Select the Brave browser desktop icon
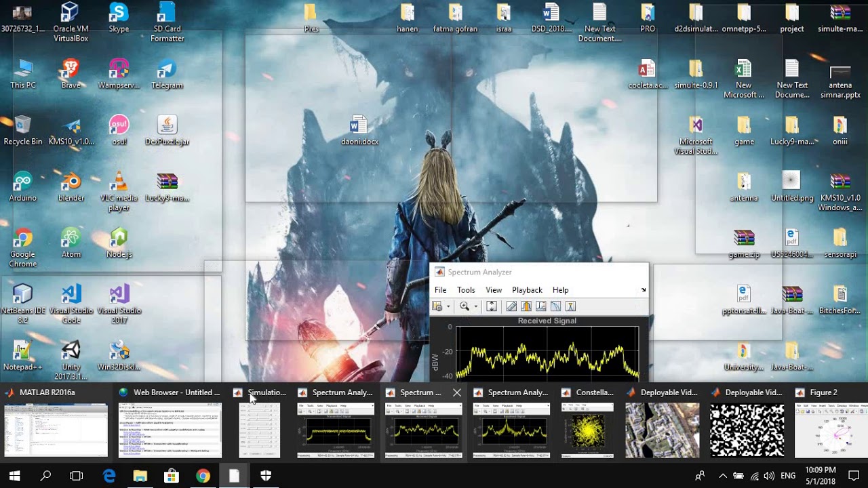Image resolution: width=868 pixels, height=488 pixels. (71, 74)
